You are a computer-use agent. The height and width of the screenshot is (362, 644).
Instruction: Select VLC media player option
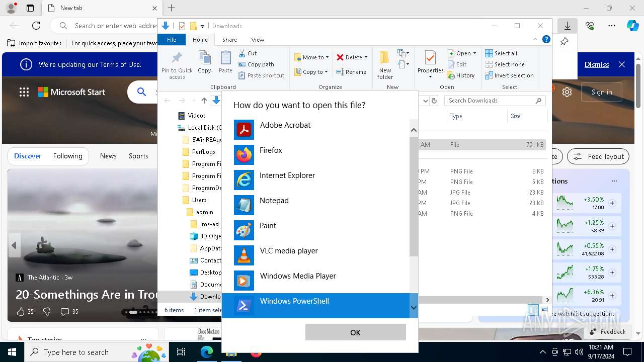pyautogui.click(x=315, y=255)
